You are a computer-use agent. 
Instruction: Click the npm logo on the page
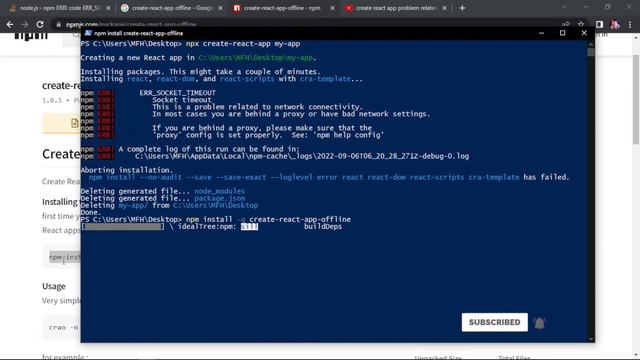coord(31,36)
